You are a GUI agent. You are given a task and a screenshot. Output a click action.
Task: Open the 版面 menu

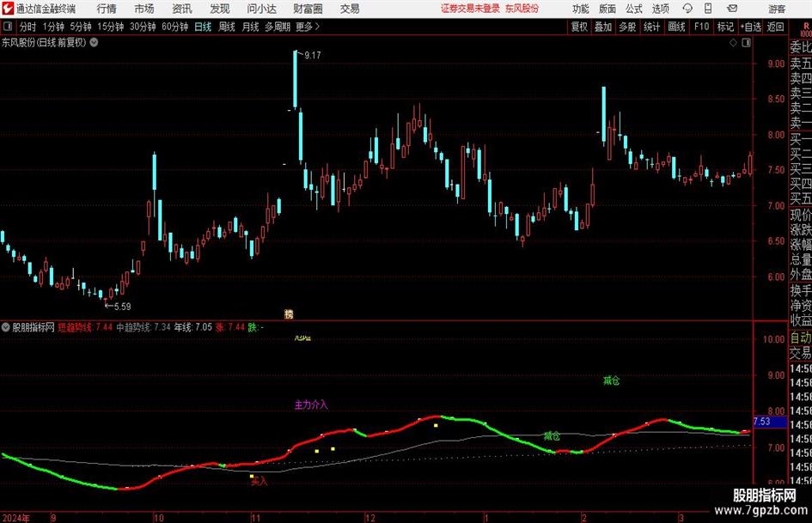pyautogui.click(x=607, y=9)
